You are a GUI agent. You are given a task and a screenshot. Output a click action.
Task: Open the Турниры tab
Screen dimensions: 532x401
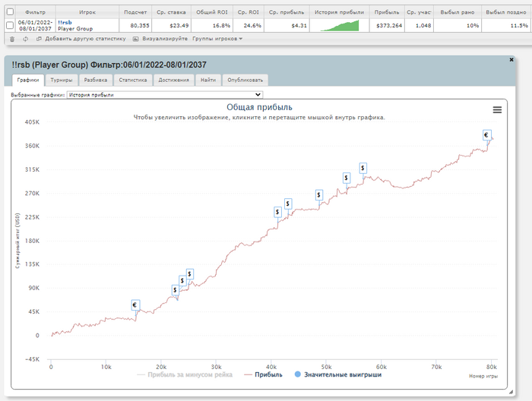[62, 80]
